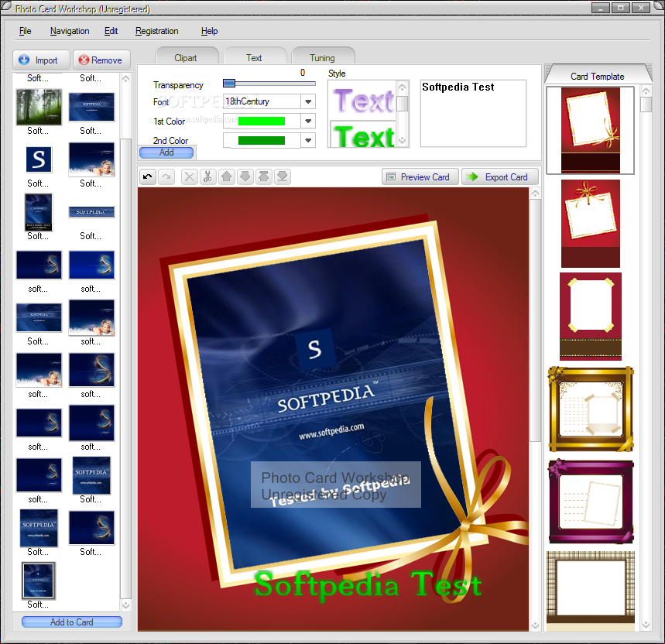The height and width of the screenshot is (644, 665).
Task: Choose the gold frame card template
Action: tap(591, 409)
